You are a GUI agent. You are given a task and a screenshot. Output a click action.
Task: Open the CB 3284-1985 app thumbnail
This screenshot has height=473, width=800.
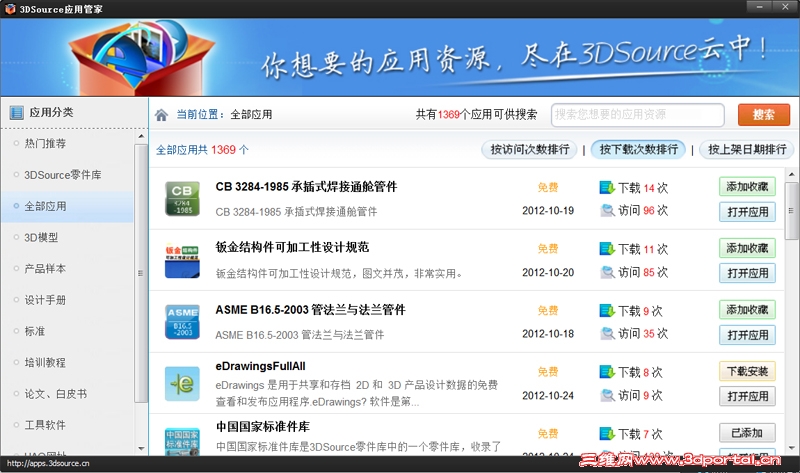(x=182, y=199)
